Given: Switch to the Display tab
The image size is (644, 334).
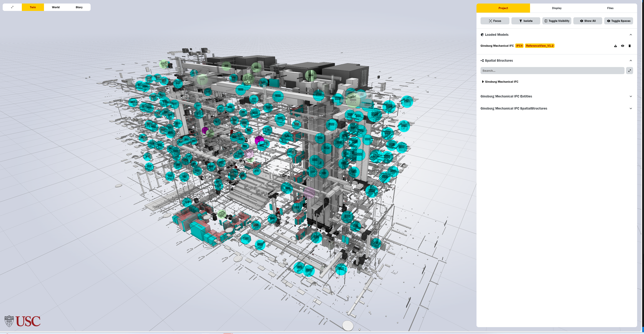Looking at the screenshot, I should click(557, 8).
